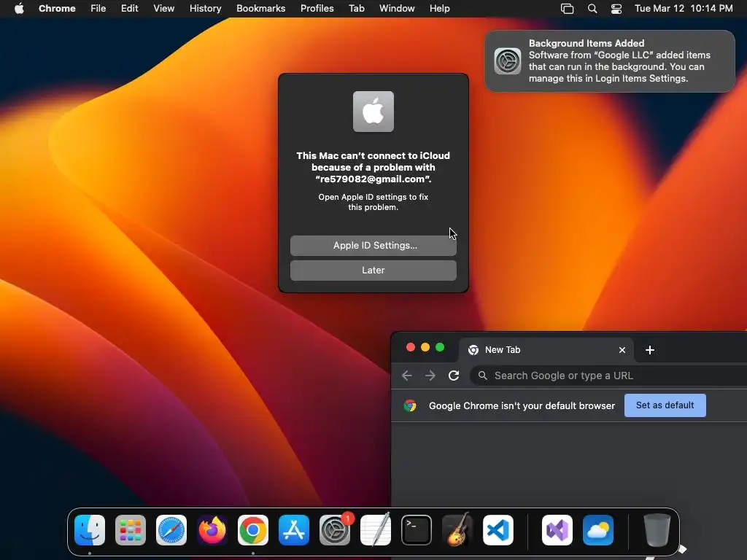Click Apple ID Settings… button
The height and width of the screenshot is (560, 747).
click(x=373, y=245)
